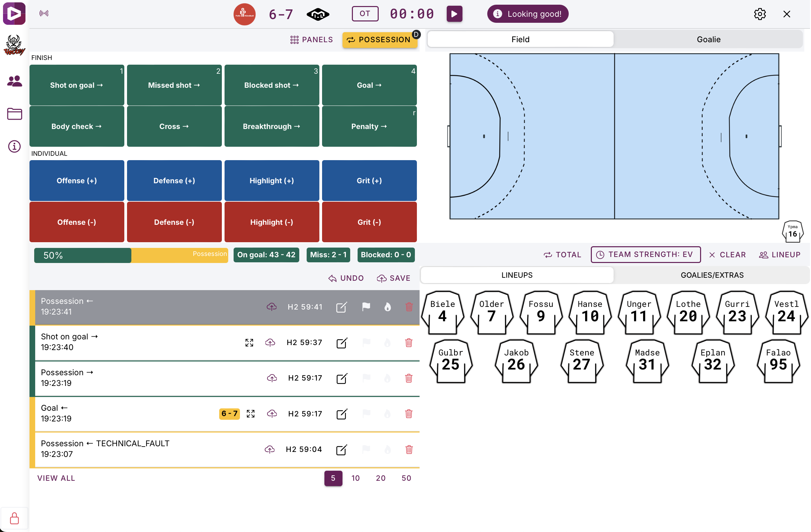Switch to the Goalie tab
The height and width of the screenshot is (532, 811).
[708, 40]
